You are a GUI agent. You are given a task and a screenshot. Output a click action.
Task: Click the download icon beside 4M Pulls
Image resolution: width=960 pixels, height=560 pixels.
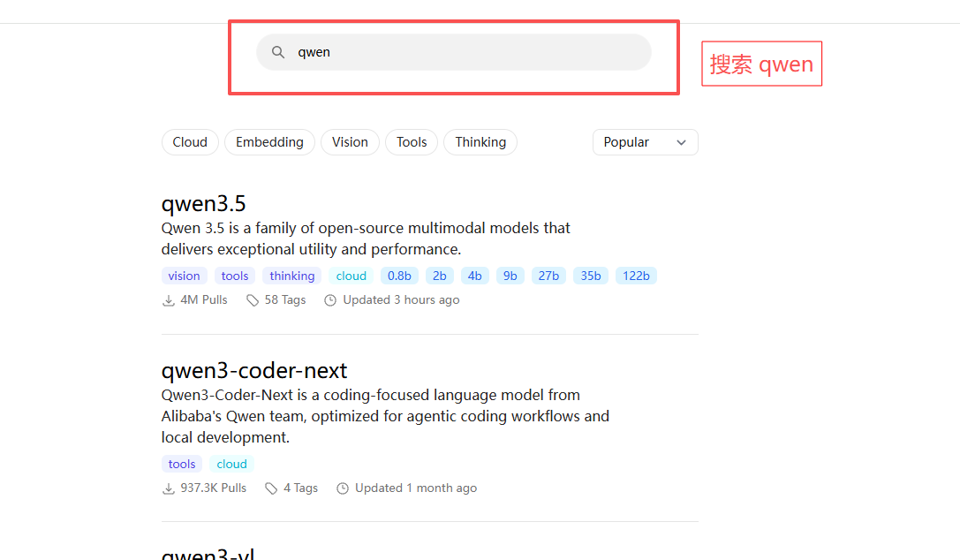(169, 300)
